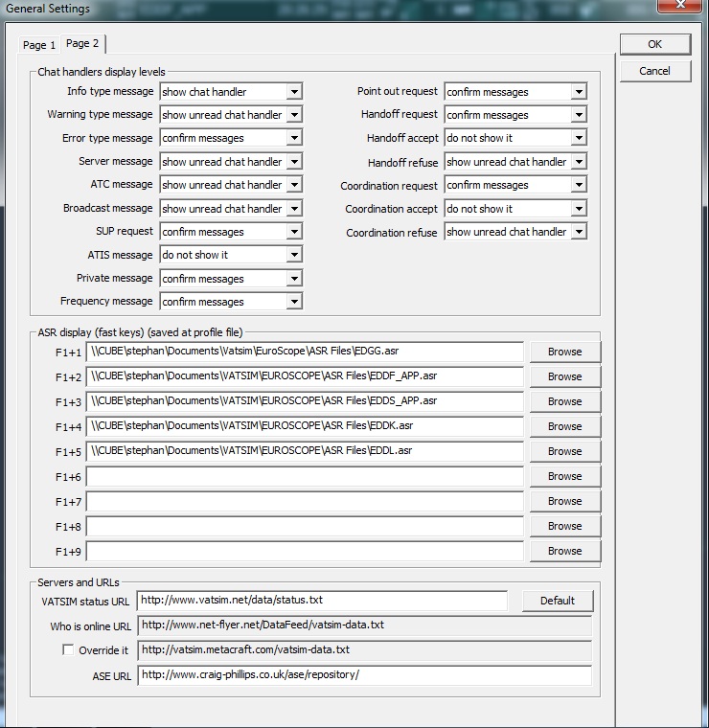Screen dimensions: 709x728
Task: Reset status URL with Default button
Action: 558,601
